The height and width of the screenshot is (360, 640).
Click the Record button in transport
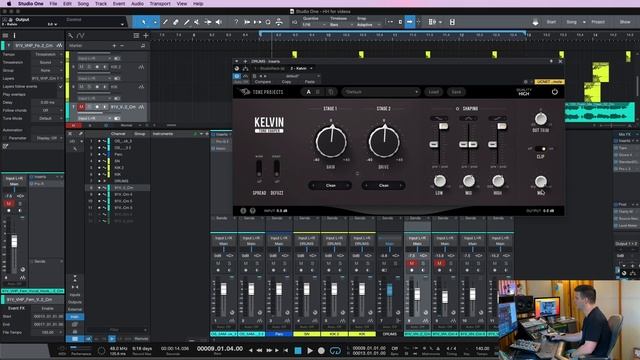321,351
